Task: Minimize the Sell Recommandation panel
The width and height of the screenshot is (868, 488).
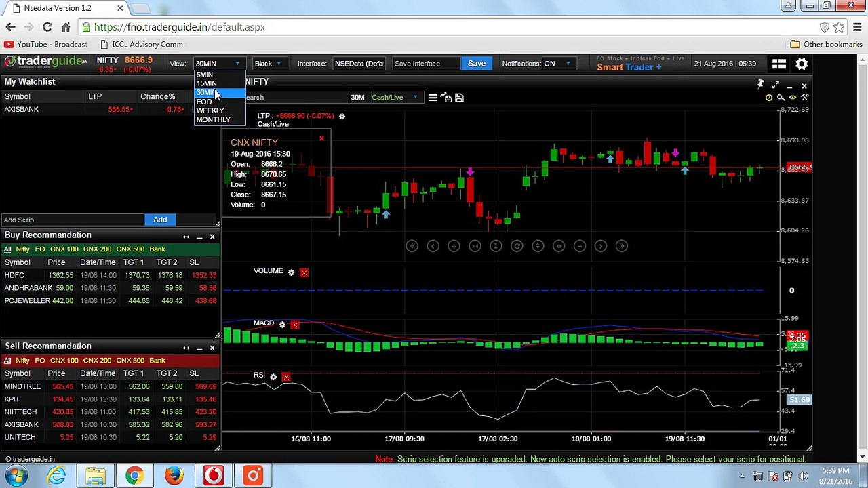Action: pos(199,348)
